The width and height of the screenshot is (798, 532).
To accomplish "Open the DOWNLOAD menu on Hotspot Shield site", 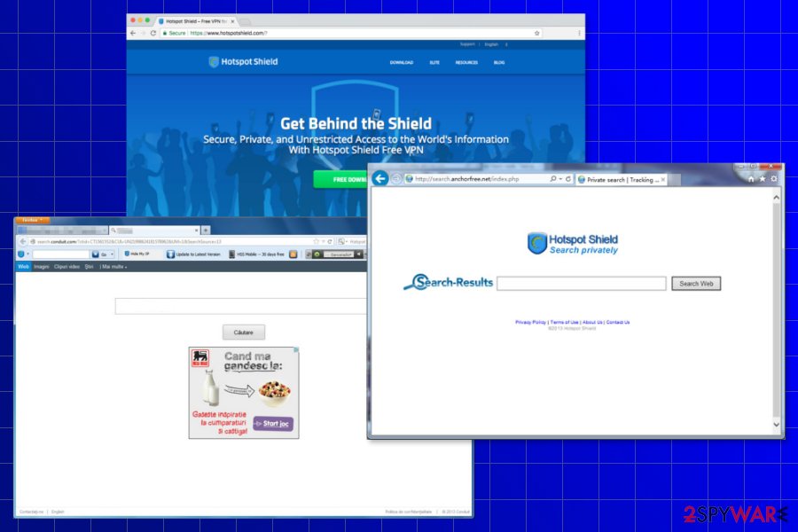I will point(402,63).
